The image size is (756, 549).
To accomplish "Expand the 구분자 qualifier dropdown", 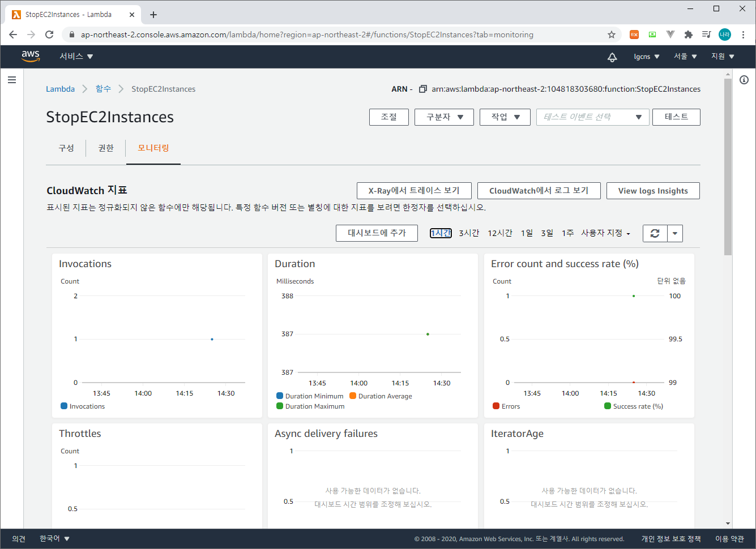I will tap(444, 117).
